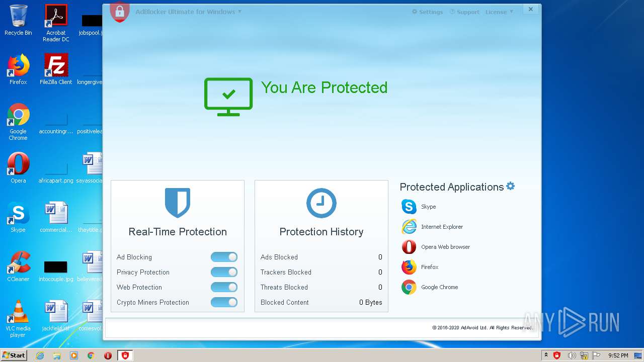Select the Internet Explorer protected app icon
The image size is (644, 362).
pyautogui.click(x=409, y=227)
